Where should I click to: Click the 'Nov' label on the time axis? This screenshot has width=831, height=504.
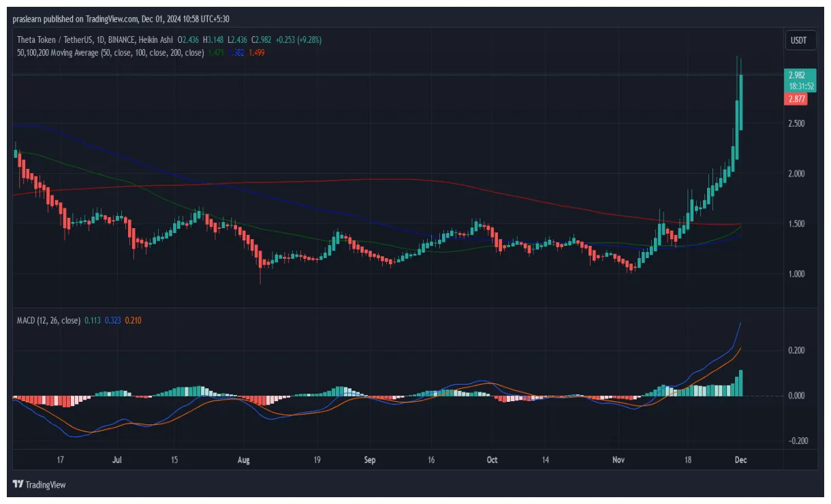(x=618, y=460)
